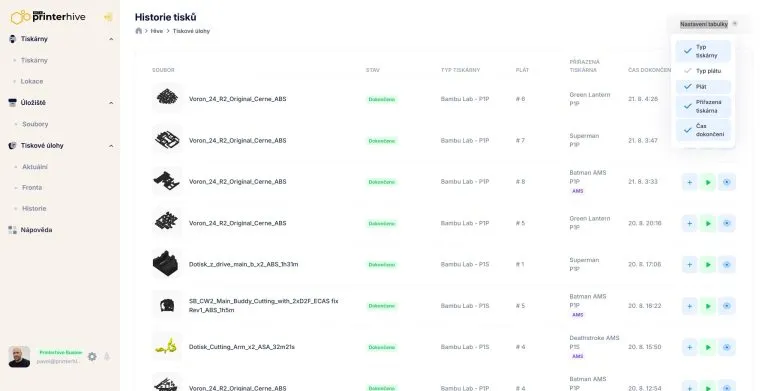Open Historie in the sidebar menu
The width and height of the screenshot is (768, 391).
34,209
